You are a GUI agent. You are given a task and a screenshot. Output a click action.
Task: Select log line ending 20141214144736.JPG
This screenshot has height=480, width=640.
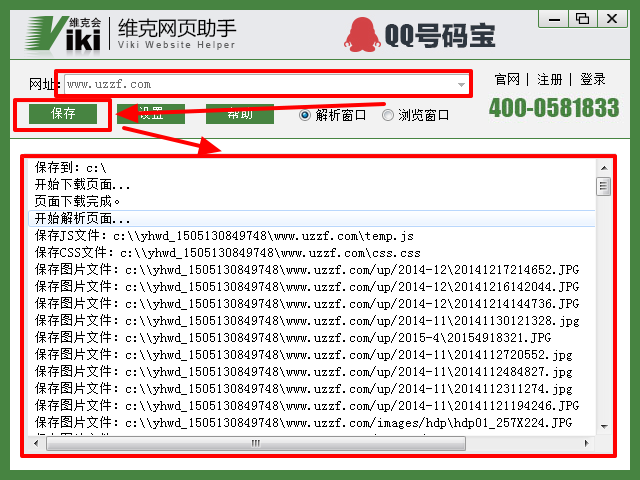(312, 304)
